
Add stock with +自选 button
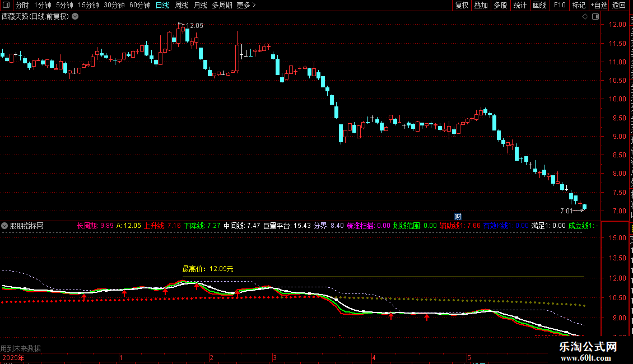click(599, 5)
